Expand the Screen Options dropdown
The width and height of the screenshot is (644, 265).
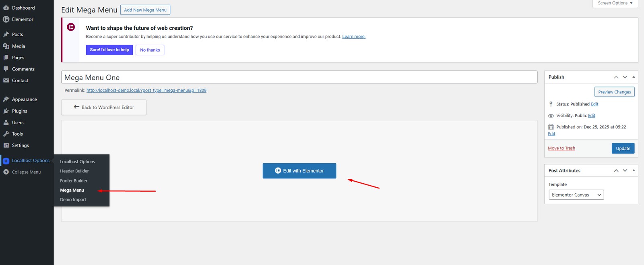tap(615, 3)
